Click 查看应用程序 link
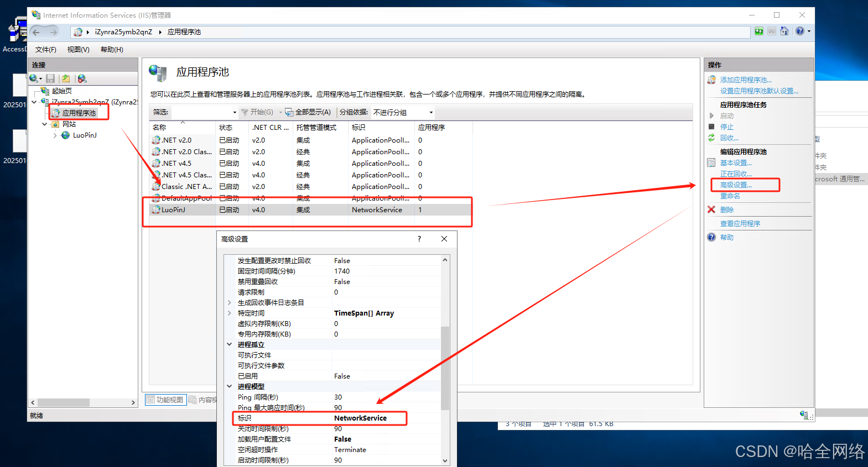 (740, 223)
